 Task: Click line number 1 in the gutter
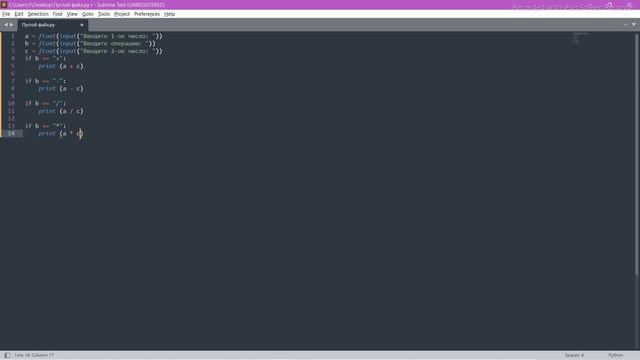13,36
